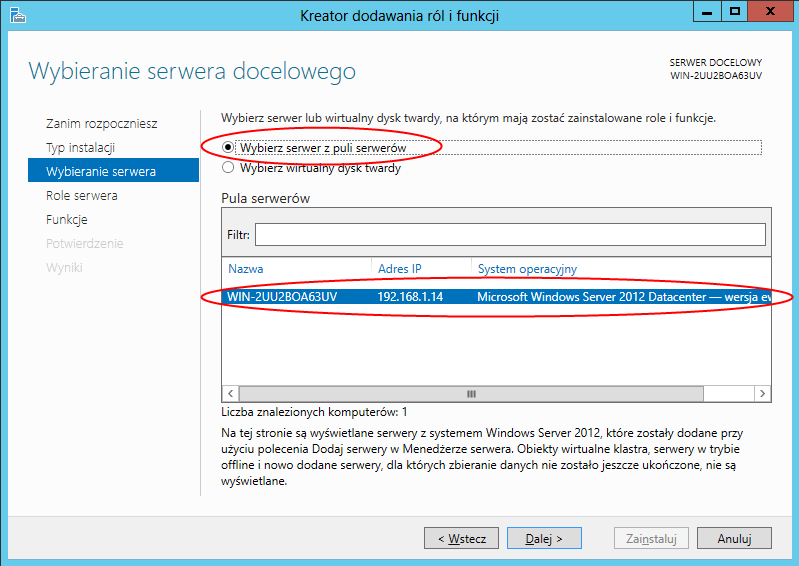Click the '< Wstecz' button
This screenshot has height=566, width=799.
click(x=461, y=538)
